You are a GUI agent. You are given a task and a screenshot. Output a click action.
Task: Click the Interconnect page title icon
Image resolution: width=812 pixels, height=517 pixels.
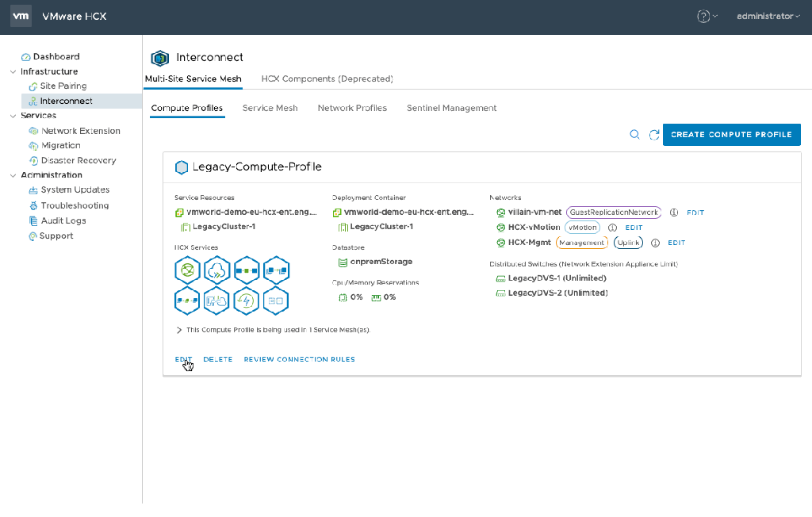point(160,58)
